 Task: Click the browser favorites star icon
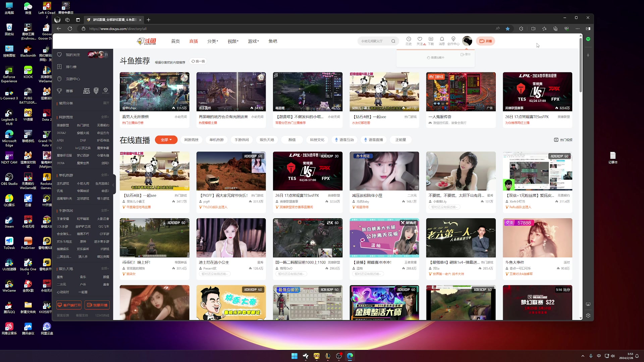tap(507, 28)
